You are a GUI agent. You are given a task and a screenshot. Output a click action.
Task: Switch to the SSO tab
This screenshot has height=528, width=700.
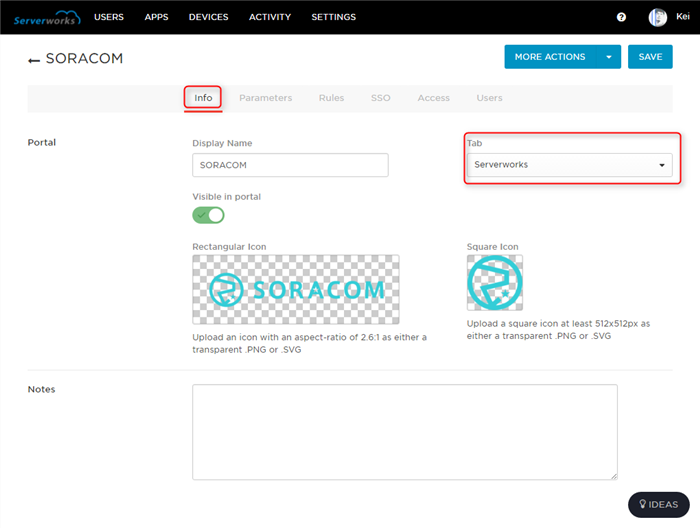(380, 98)
